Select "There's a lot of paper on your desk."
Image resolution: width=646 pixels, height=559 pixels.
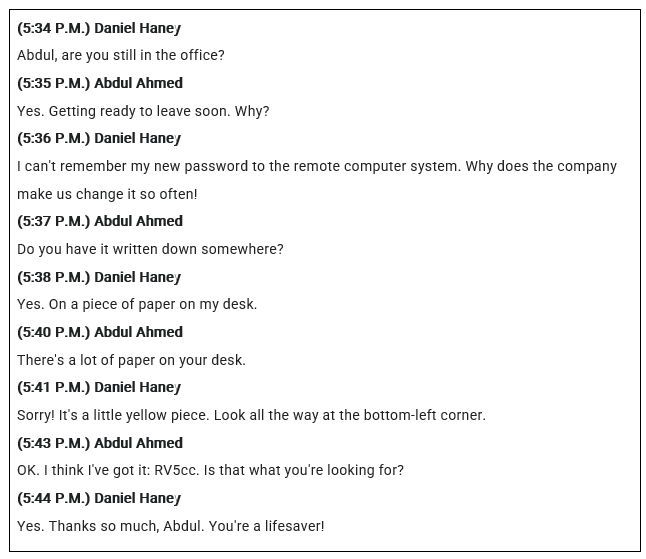pos(131,360)
